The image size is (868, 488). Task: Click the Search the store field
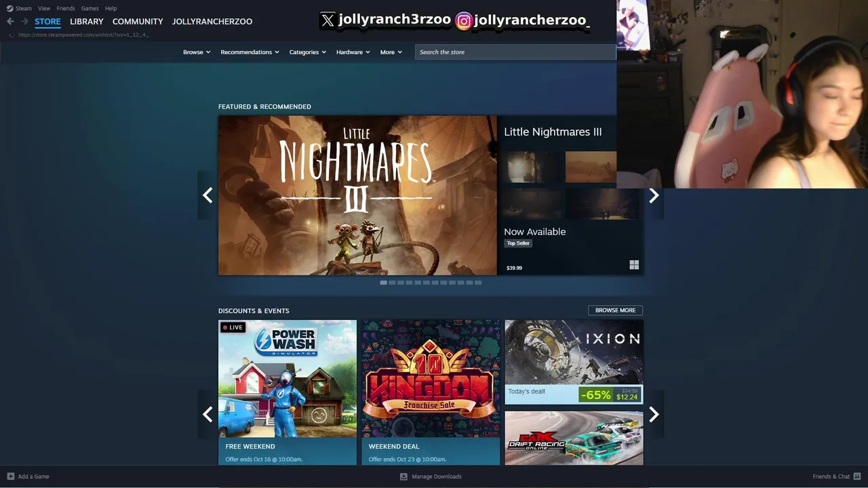(x=515, y=52)
